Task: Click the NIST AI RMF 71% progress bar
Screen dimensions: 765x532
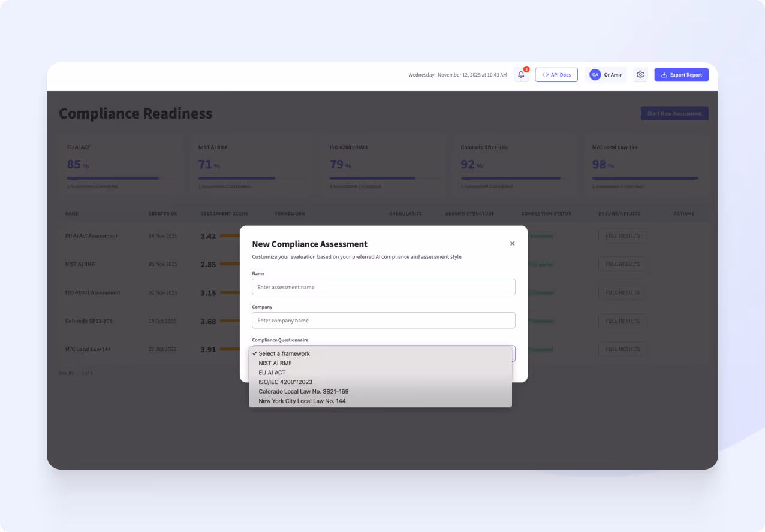Action: click(251, 178)
